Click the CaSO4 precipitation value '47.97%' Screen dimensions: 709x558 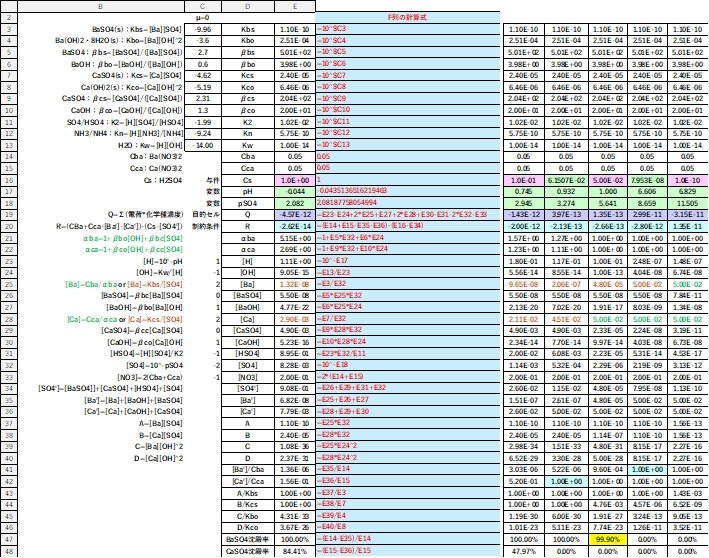[x=524, y=551]
